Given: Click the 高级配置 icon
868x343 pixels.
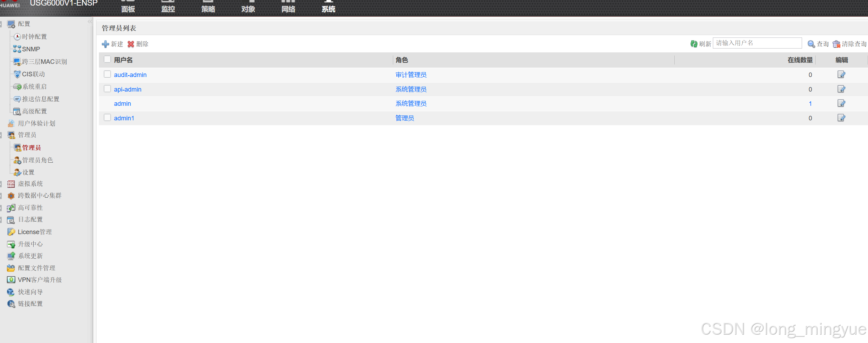Looking at the screenshot, I should point(17,111).
